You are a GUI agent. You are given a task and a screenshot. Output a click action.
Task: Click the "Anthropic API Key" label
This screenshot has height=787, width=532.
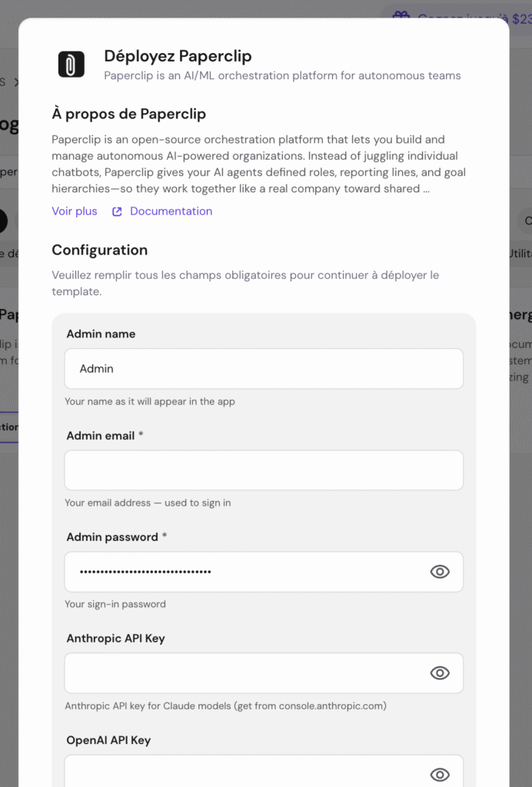[x=115, y=639]
